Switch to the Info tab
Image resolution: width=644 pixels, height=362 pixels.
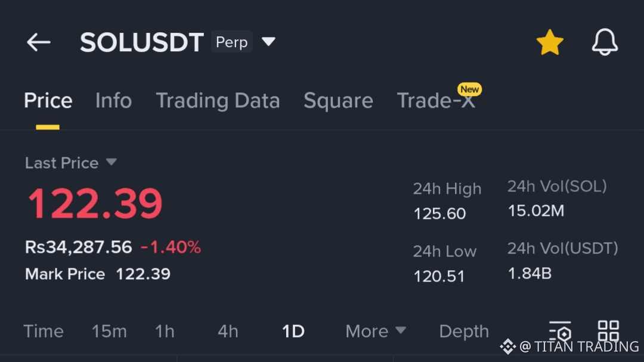(x=113, y=101)
